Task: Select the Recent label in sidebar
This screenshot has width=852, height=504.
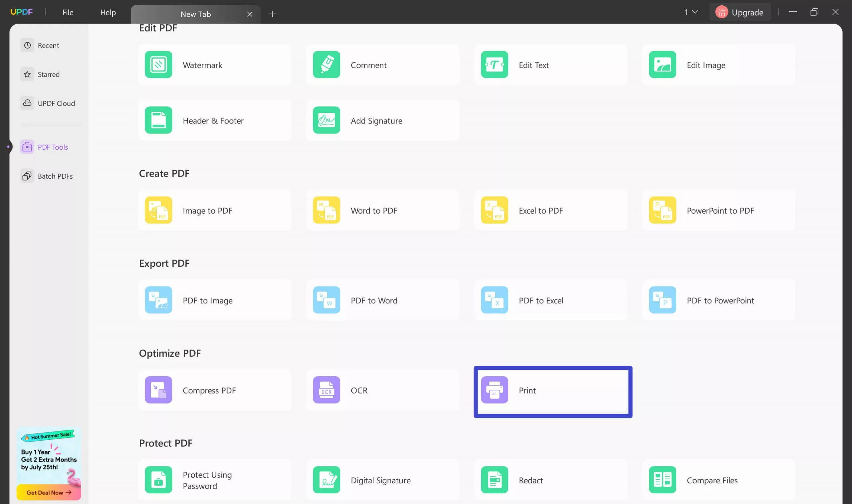Action: pyautogui.click(x=48, y=45)
